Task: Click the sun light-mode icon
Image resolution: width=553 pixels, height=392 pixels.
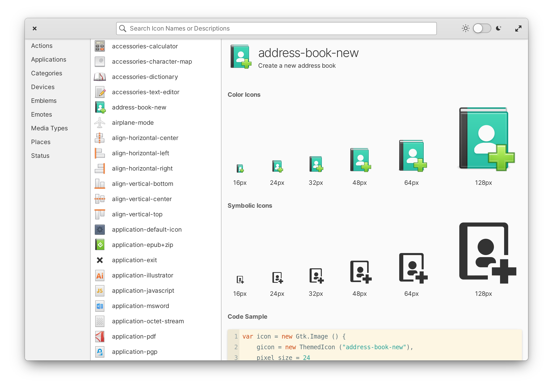Action: point(465,29)
